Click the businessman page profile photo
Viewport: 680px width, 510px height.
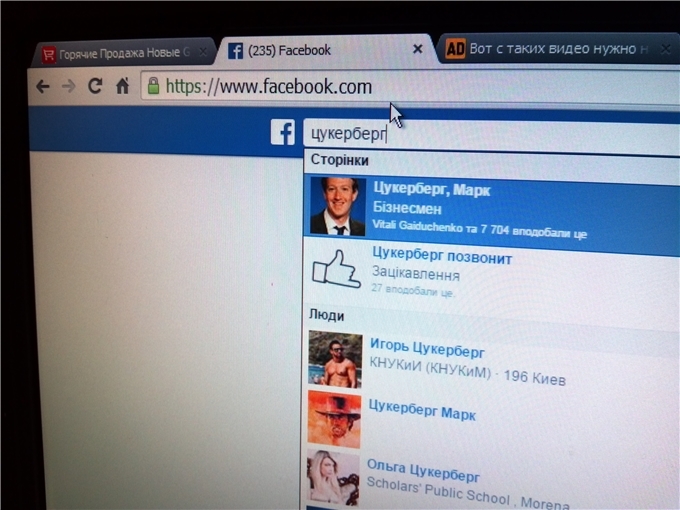point(338,206)
